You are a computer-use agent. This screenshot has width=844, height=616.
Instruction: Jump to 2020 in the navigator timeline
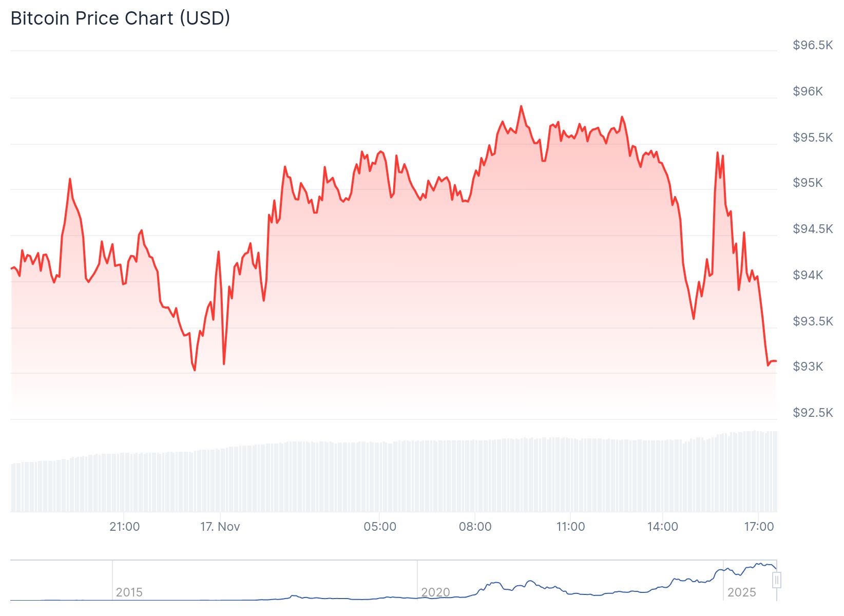[x=435, y=592]
